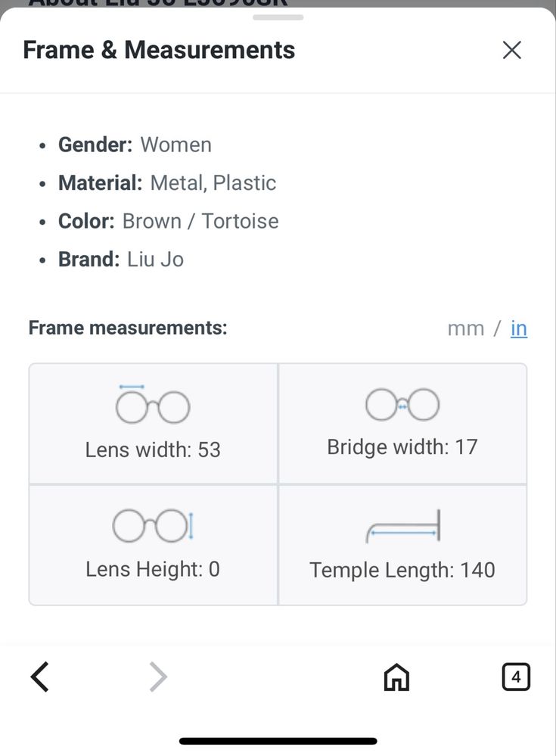556x756 pixels.
Task: Tap the browser back arrow
Action: (40, 677)
